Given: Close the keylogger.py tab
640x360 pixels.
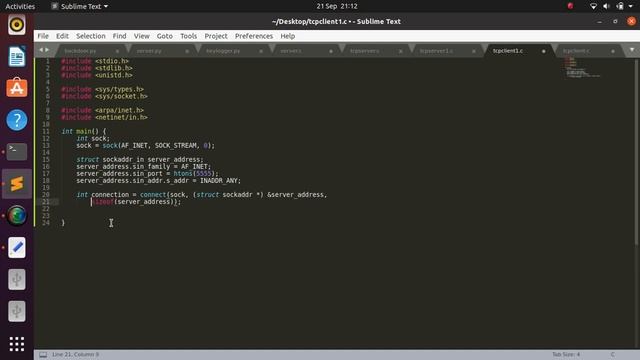Looking at the screenshot, I should click(261, 51).
